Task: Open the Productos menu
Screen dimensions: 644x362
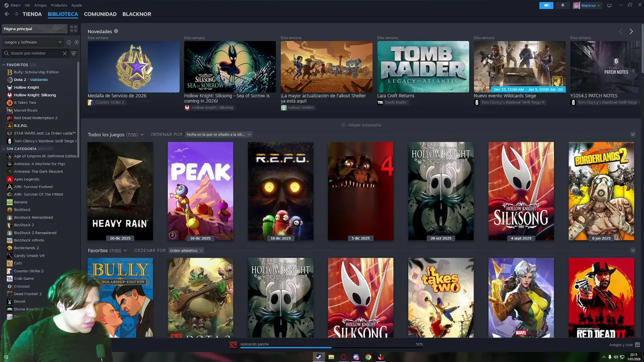Action: tap(59, 5)
